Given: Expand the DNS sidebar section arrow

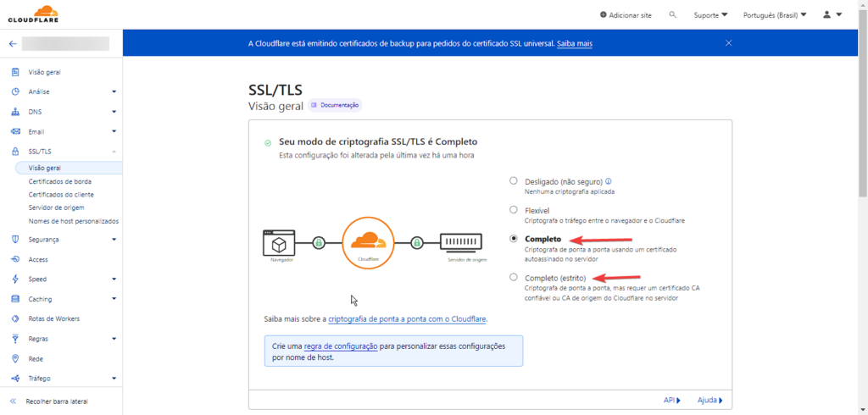Looking at the screenshot, I should [x=114, y=112].
